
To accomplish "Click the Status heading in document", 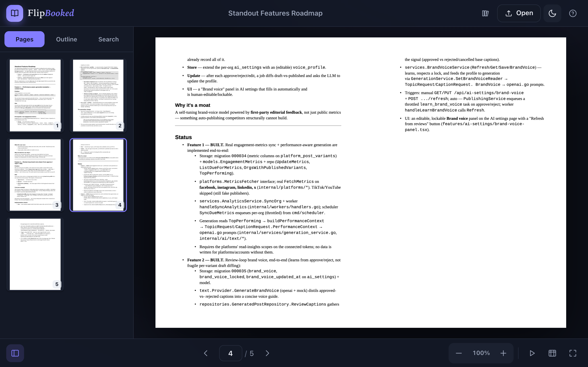I will pyautogui.click(x=183, y=137).
